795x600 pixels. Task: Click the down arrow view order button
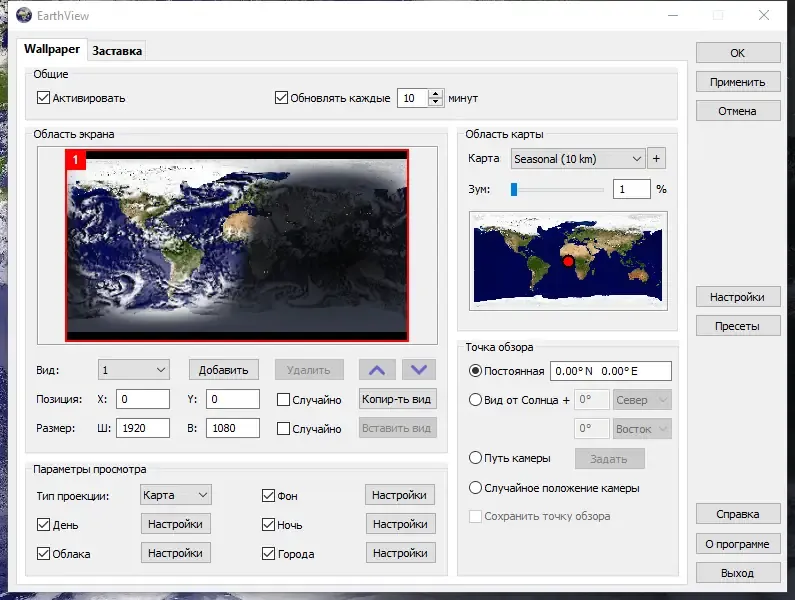(x=419, y=369)
